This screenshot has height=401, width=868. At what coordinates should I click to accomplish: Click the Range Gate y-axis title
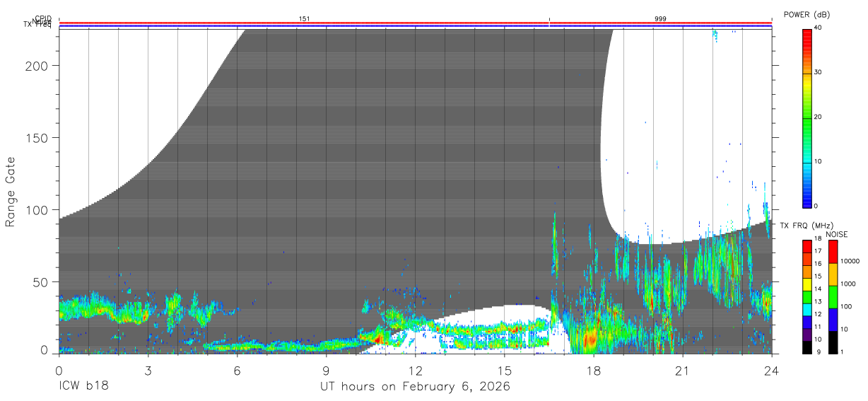point(11,192)
